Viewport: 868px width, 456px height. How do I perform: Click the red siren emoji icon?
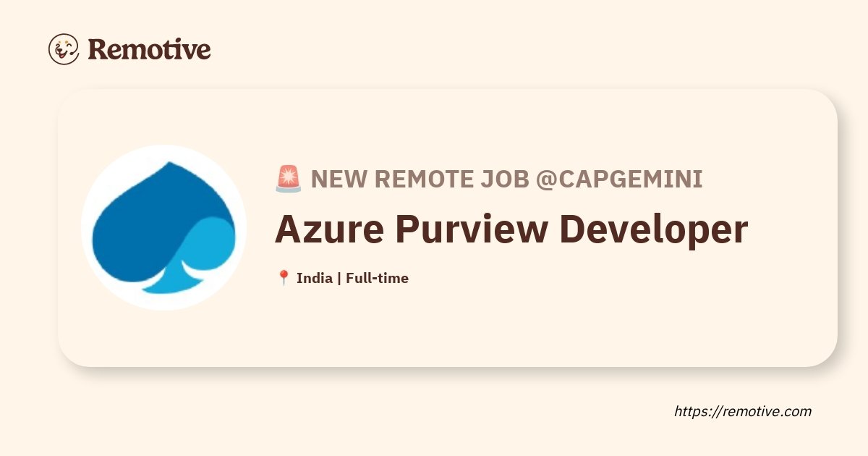289,180
